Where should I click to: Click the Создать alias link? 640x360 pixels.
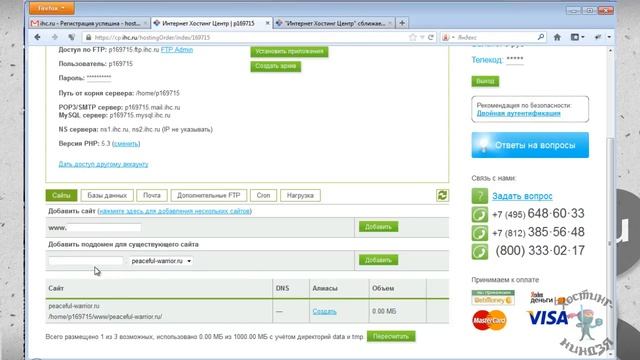coord(324,311)
